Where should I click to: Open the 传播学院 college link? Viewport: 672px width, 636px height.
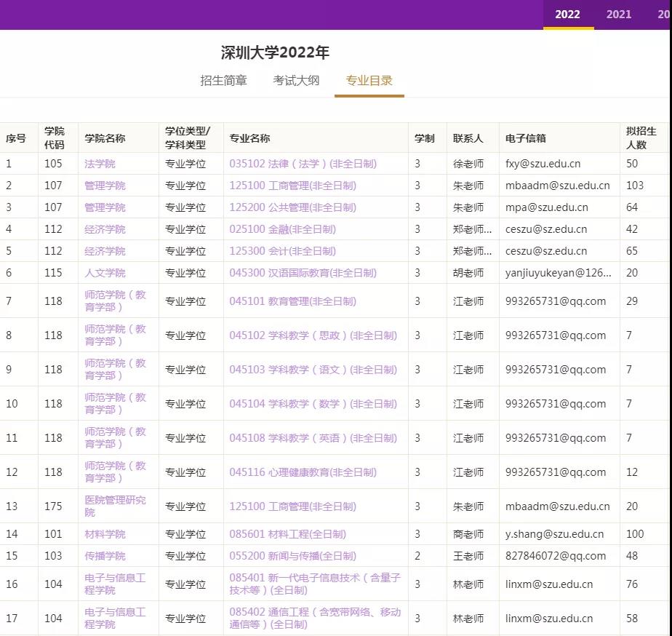tap(105, 556)
